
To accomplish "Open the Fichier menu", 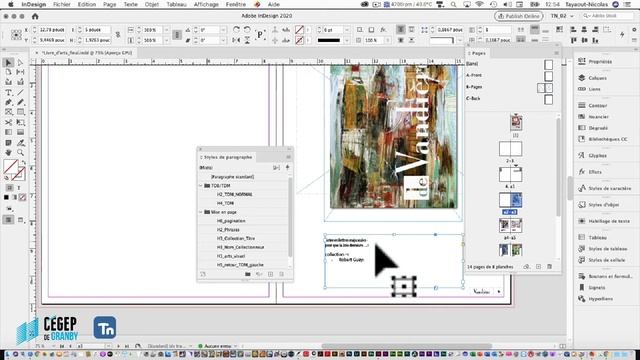I will click(62, 4).
